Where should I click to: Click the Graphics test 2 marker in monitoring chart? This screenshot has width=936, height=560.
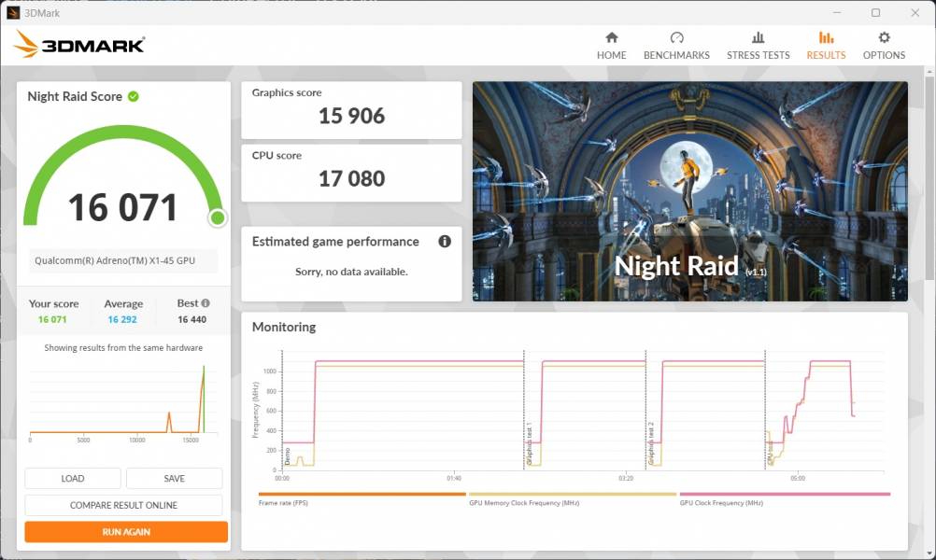tap(651, 444)
